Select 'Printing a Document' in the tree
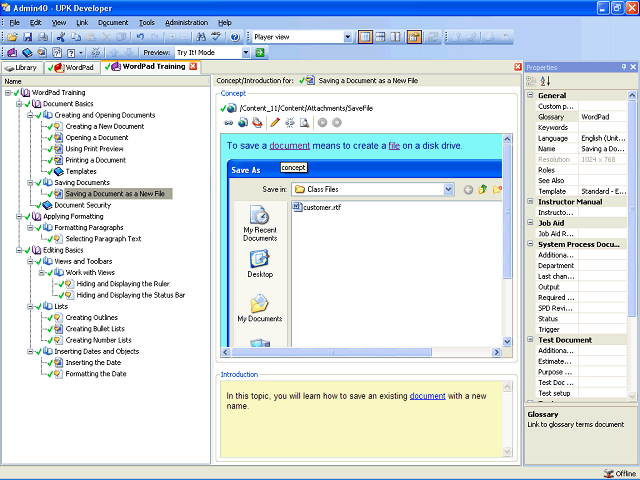The height and width of the screenshot is (480, 640). (x=96, y=160)
